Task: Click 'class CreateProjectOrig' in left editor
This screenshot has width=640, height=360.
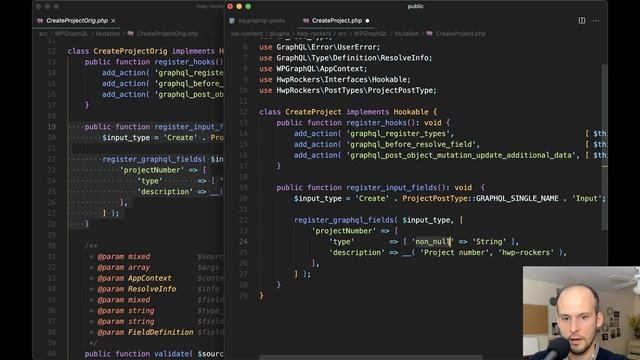Action: click(x=118, y=51)
